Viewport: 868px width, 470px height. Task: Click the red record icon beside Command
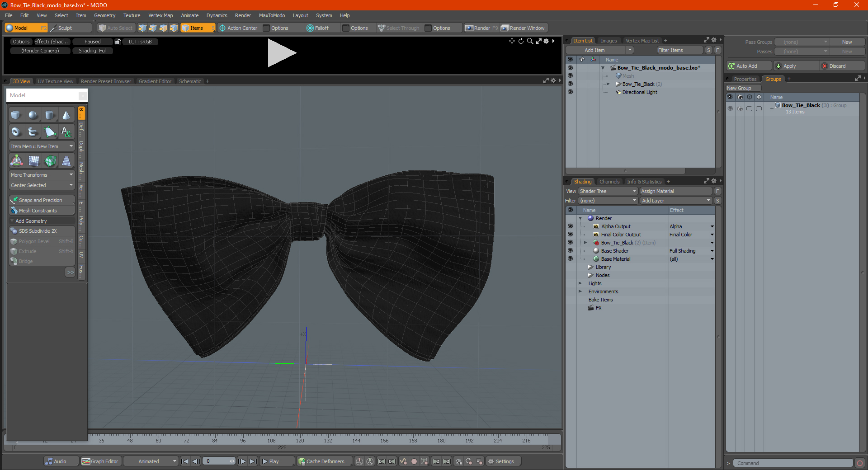tap(860, 463)
